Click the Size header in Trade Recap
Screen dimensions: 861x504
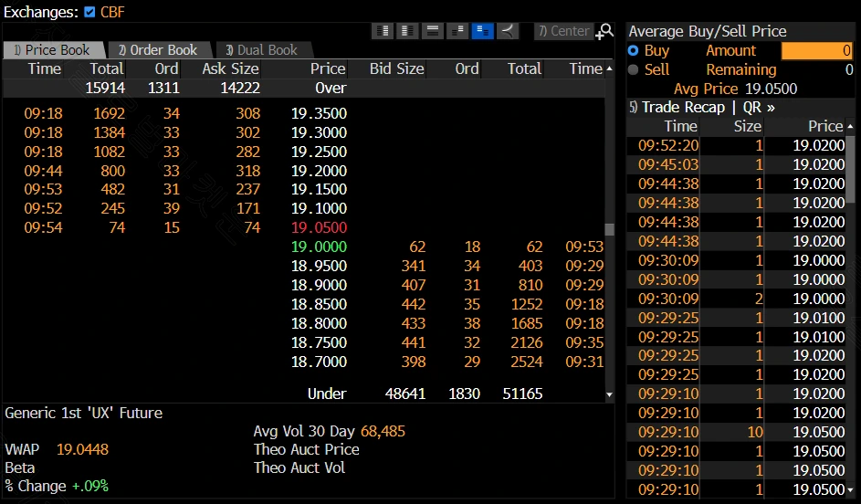pos(748,126)
